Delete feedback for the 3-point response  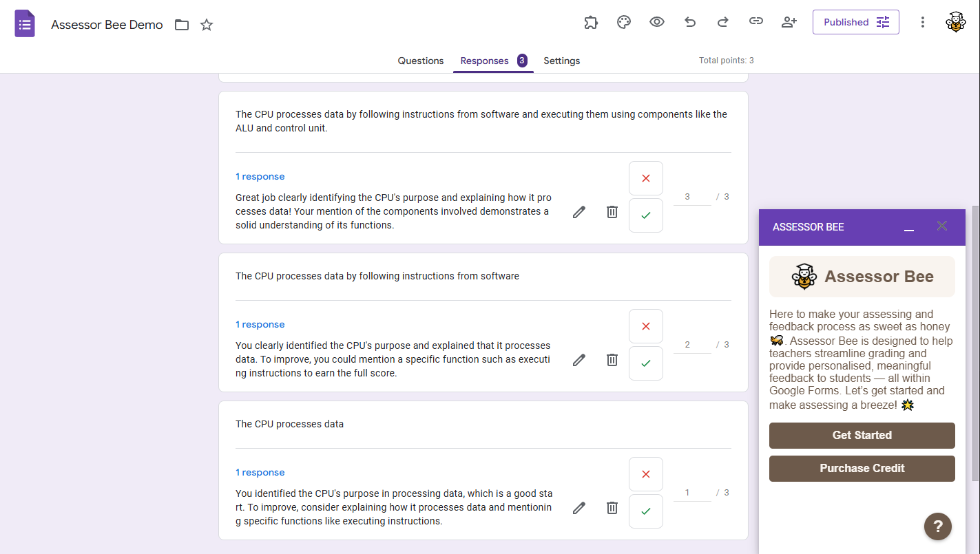click(x=612, y=212)
